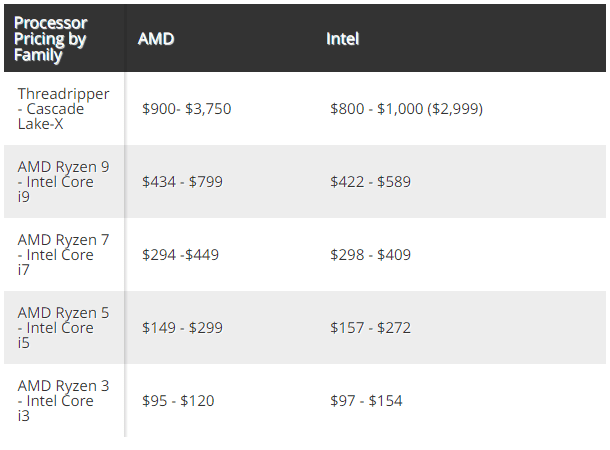Select the AMD Ryzen 7 - Intel Core i7 label

(63, 255)
